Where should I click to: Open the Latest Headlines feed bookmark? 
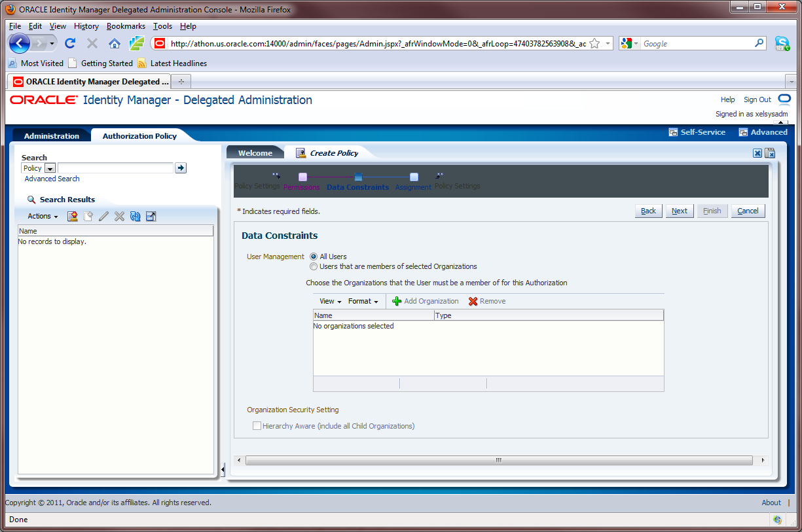172,63
